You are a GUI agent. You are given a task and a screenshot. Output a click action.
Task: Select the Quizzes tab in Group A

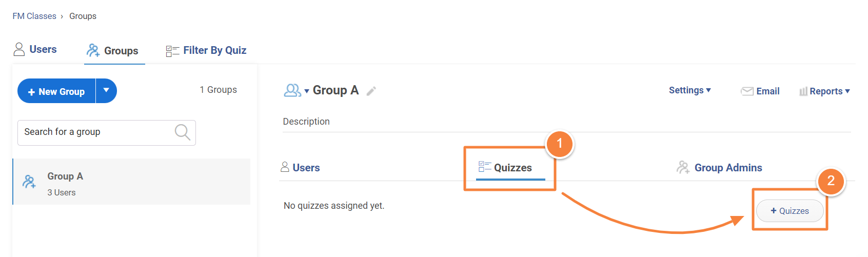tap(510, 168)
